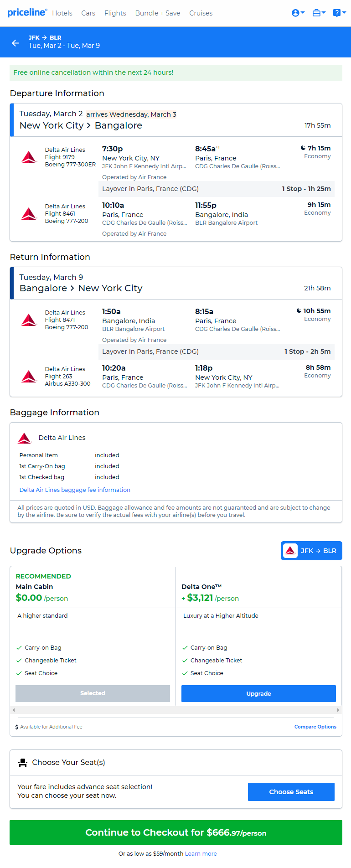
Task: Click the Compare Options link
Action: click(x=315, y=727)
